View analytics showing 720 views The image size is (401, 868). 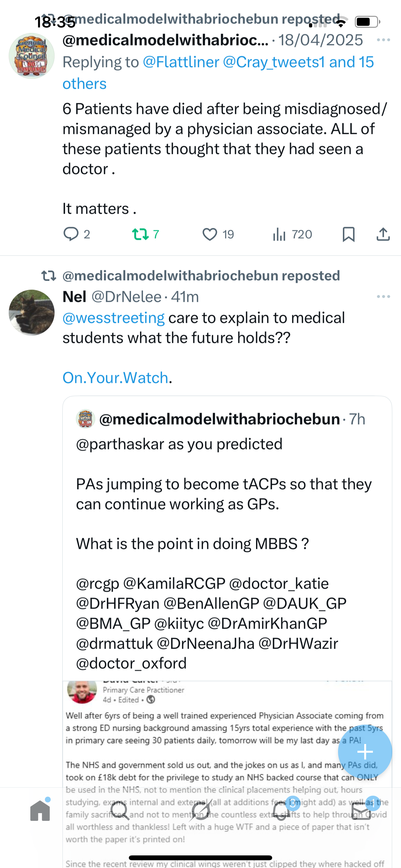pos(280,234)
